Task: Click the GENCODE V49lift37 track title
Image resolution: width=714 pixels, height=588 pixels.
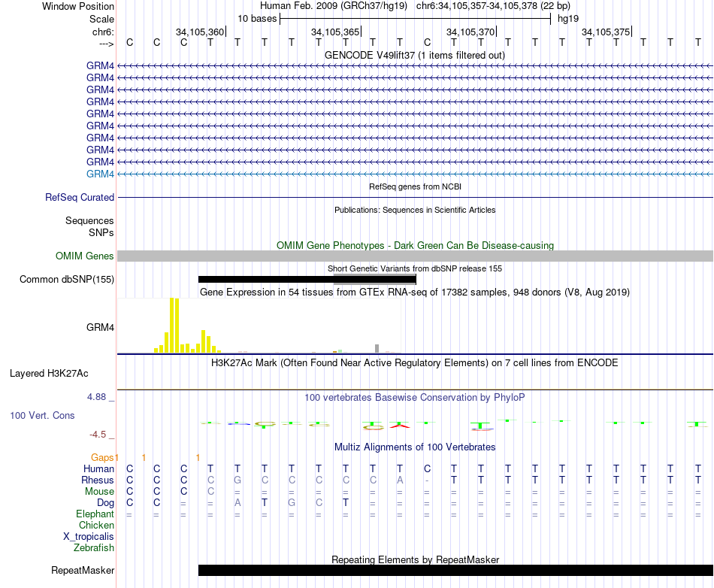Action: (415, 55)
